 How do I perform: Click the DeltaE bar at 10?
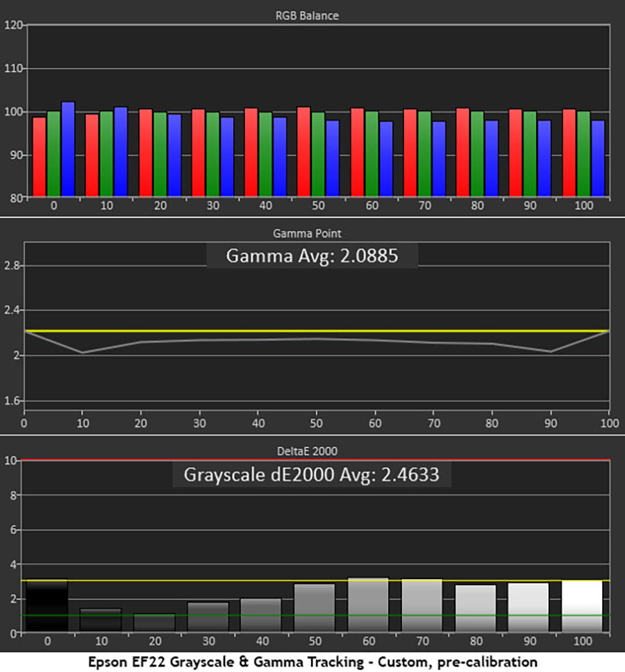click(x=101, y=620)
